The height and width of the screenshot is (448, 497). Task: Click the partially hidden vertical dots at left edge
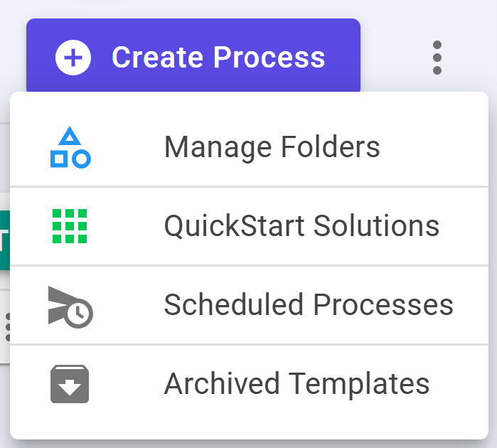[8, 327]
